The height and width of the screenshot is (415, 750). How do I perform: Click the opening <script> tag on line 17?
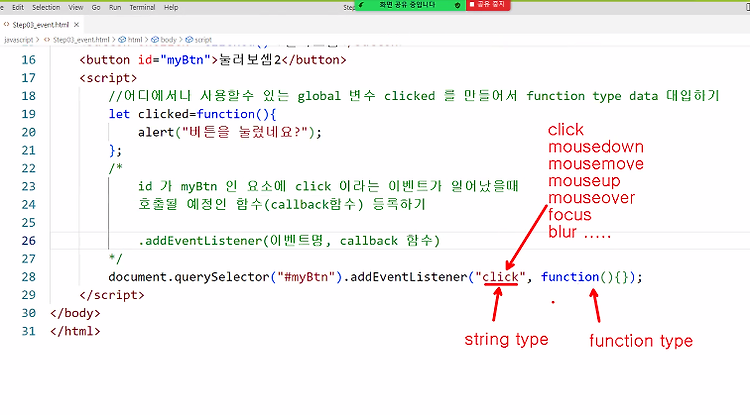(108, 78)
